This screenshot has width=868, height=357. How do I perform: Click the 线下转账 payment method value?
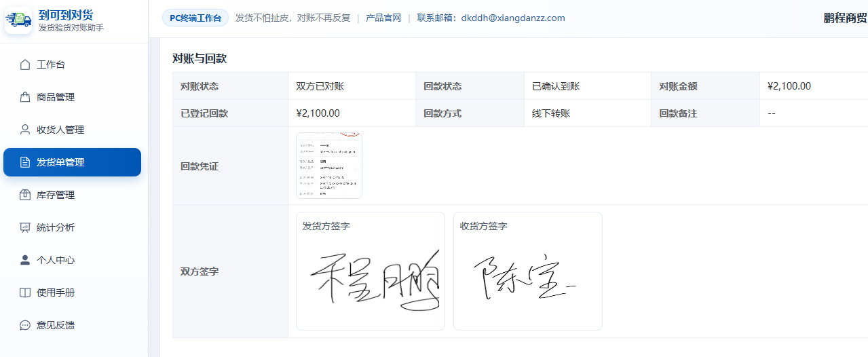(x=551, y=113)
